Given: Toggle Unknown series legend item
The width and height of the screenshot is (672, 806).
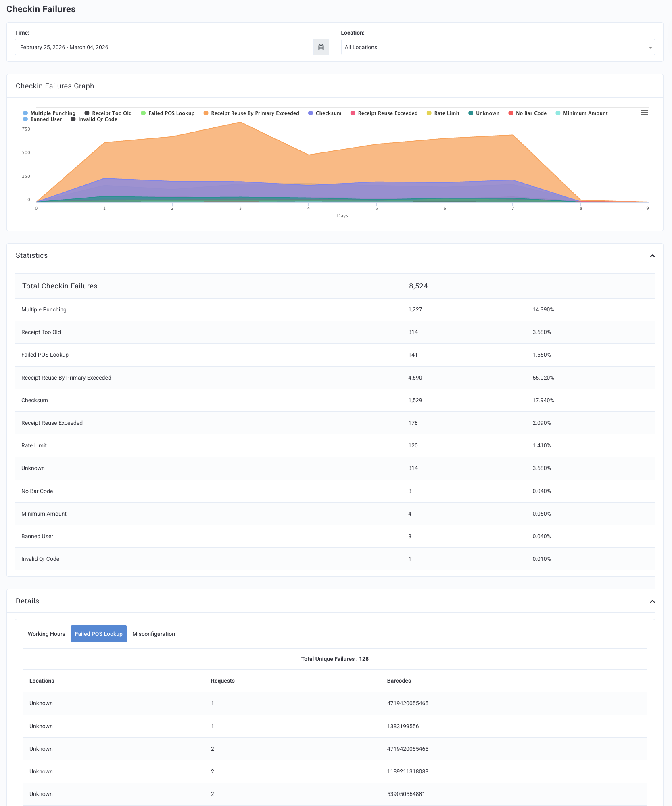Looking at the screenshot, I should point(484,113).
